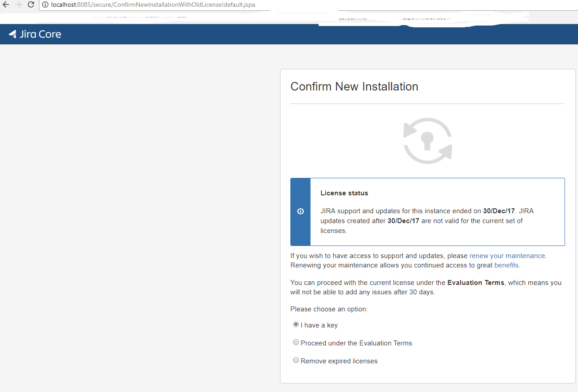
Task: Focus the localhost:8085 address bar
Action: coord(308,4)
